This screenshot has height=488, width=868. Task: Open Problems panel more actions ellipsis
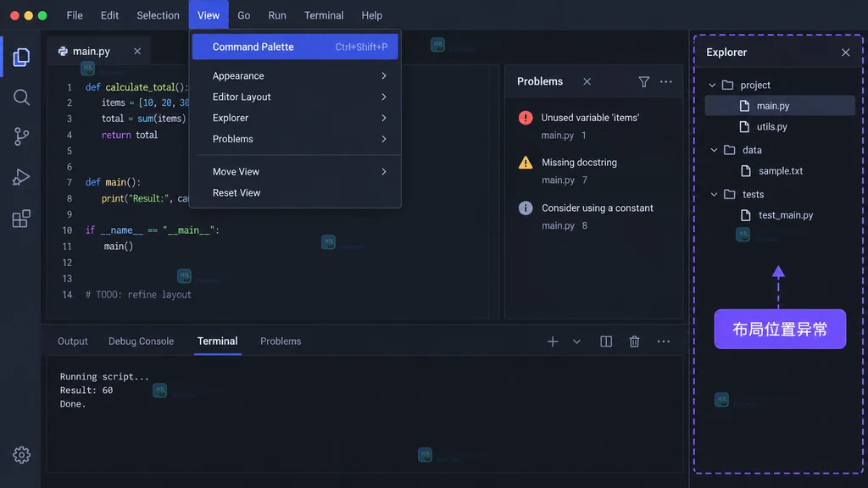pos(666,82)
